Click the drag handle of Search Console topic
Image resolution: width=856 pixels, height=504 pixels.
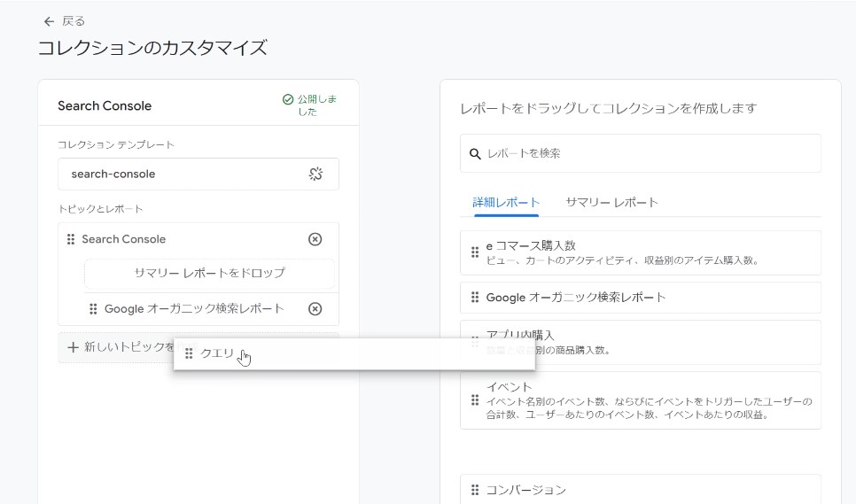click(x=70, y=239)
